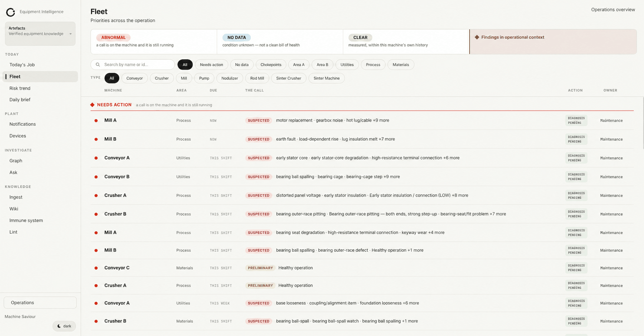
Task: Filter by No data chip
Action: [242, 65]
